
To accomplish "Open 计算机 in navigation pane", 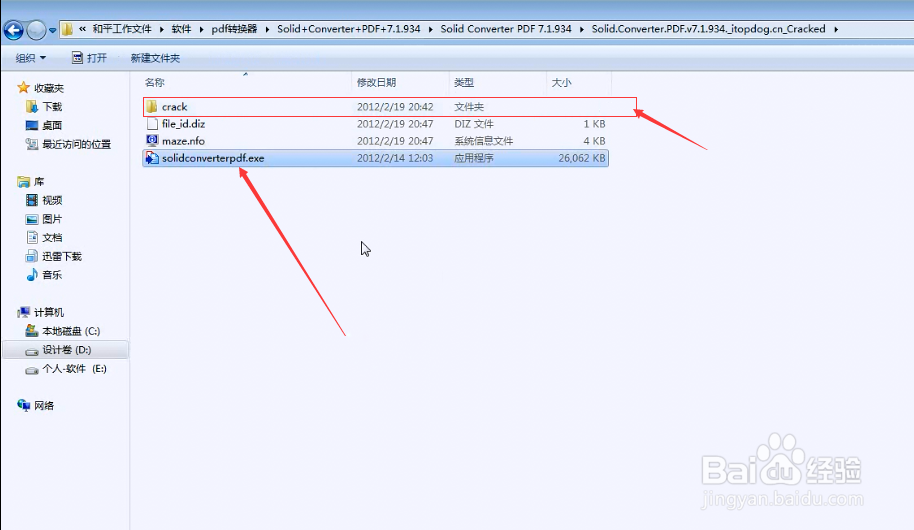I will tap(49, 312).
